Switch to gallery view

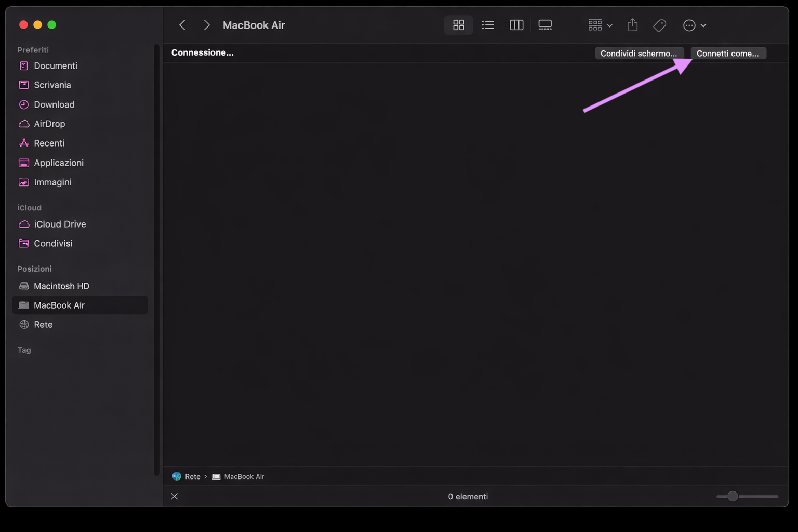[544, 24]
